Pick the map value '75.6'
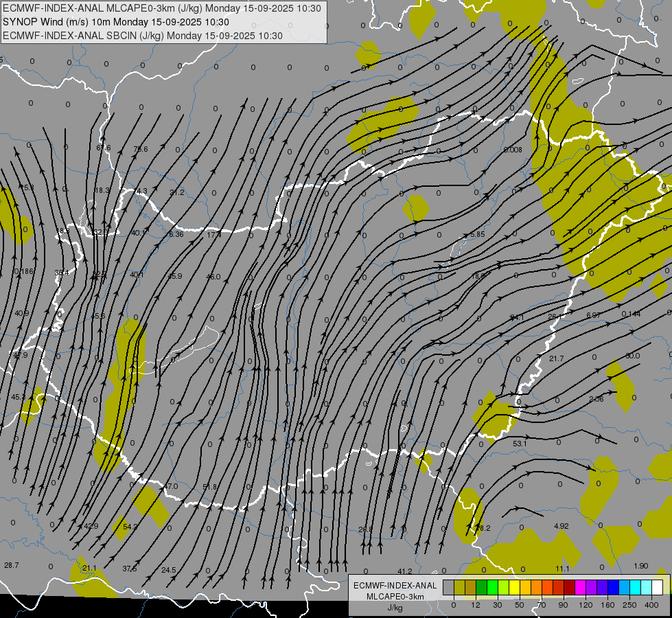This screenshot has width=672, height=618. [x=141, y=149]
